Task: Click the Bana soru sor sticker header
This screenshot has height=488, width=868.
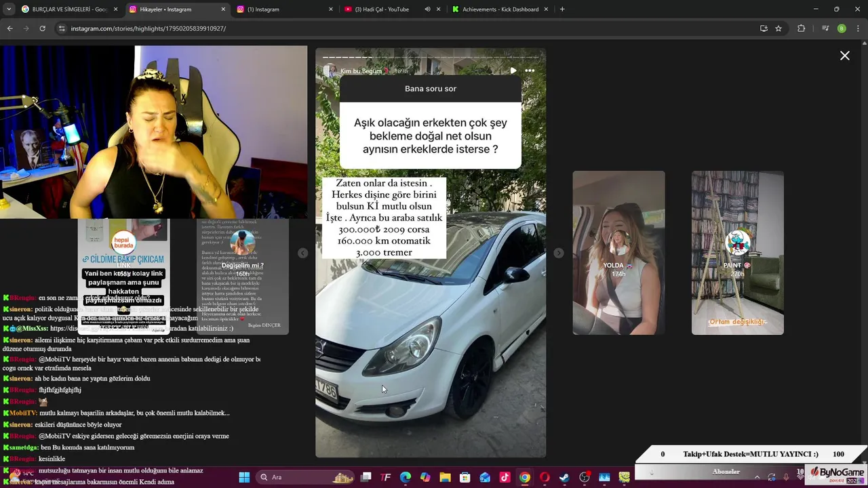Action: (431, 89)
